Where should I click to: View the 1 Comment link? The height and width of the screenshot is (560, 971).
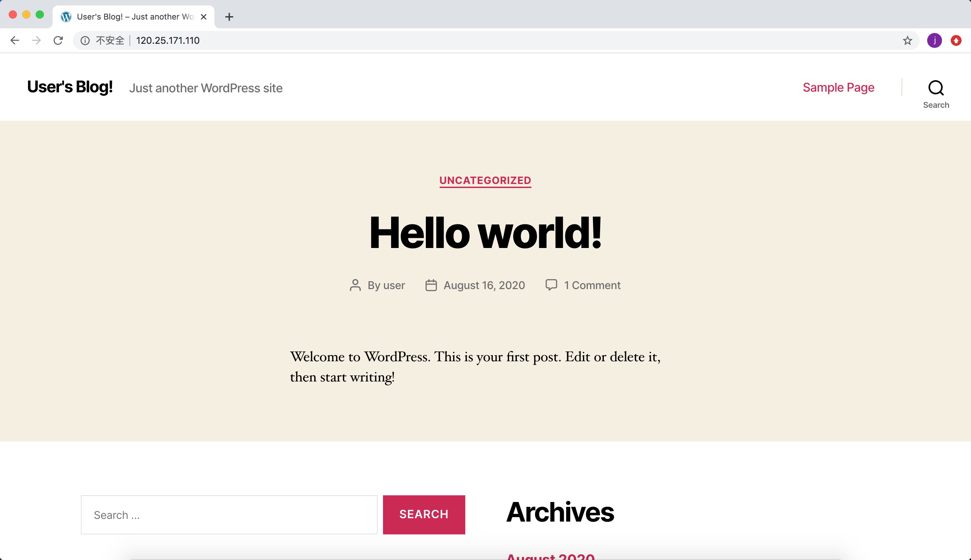coord(592,285)
